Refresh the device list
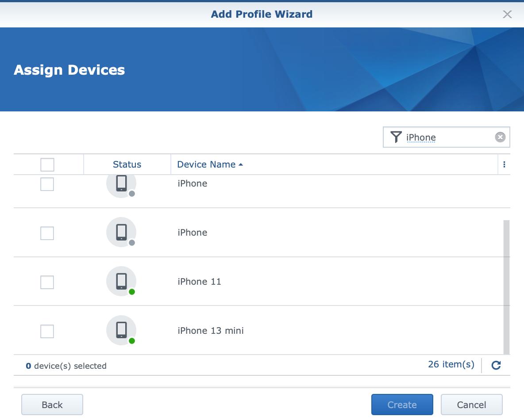Screen dimensions: 524x420 [496, 365]
